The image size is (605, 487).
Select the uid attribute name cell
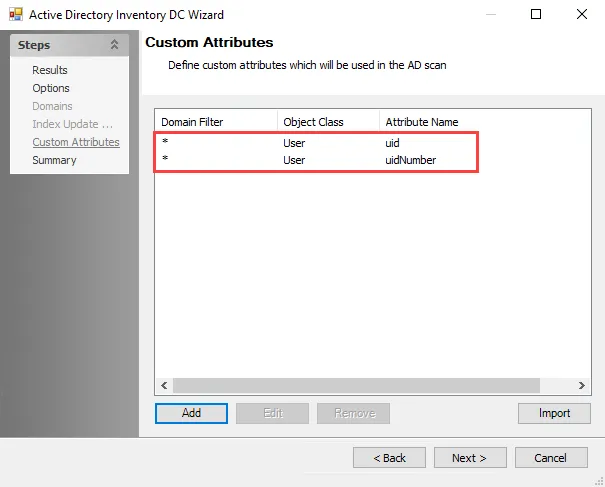point(392,143)
